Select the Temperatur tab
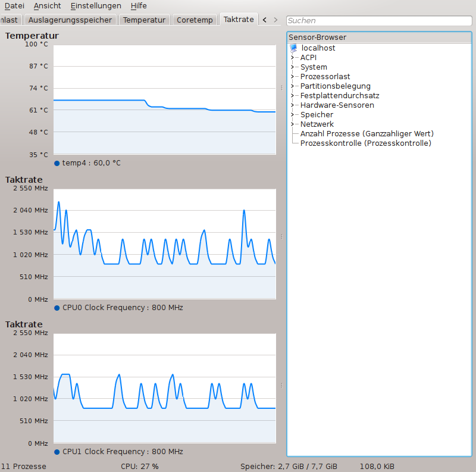Viewport: 476px width, 472px height. coord(144,20)
